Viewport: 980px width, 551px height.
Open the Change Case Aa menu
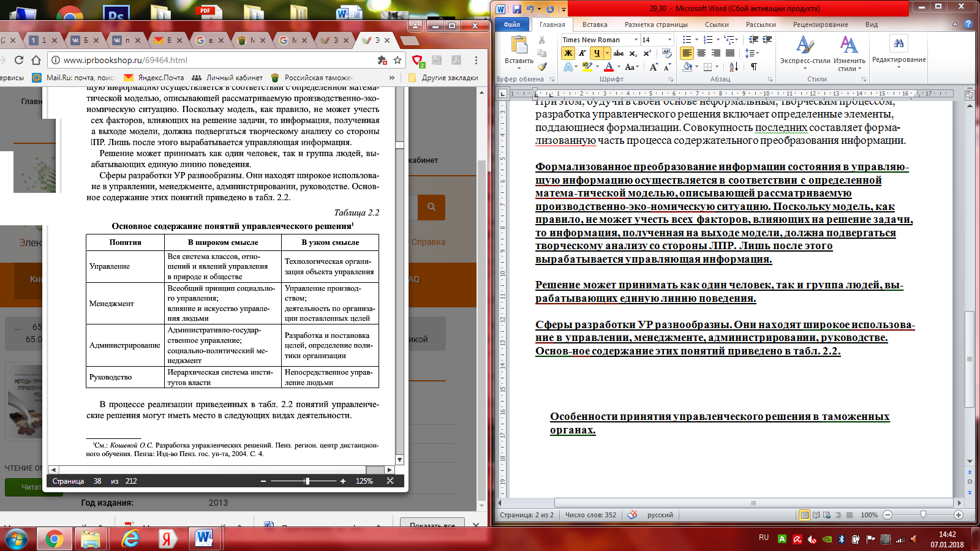pos(631,67)
